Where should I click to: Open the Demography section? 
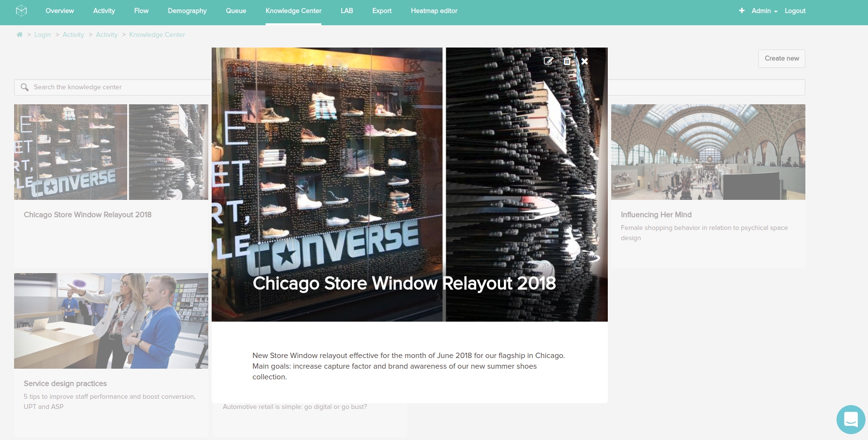coord(187,11)
